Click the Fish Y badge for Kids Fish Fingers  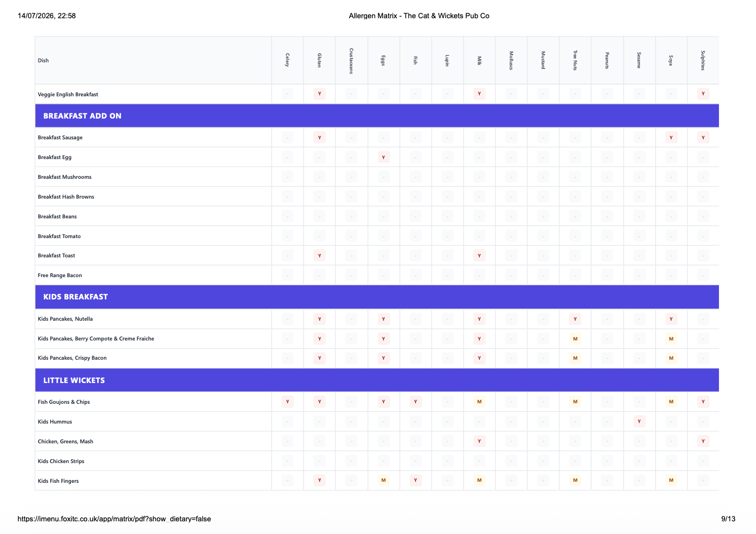coord(415,480)
